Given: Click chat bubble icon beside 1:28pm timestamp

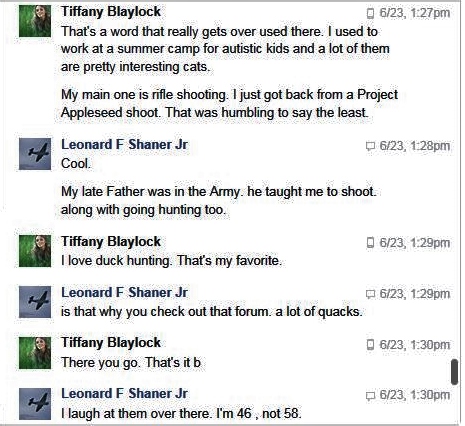Looking at the screenshot, I should 370,146.
